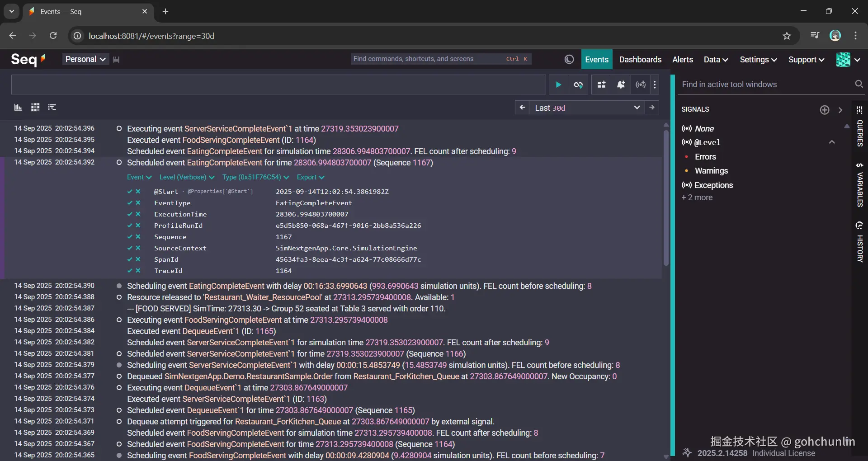
Task: Run the query with the play button
Action: [x=558, y=85]
